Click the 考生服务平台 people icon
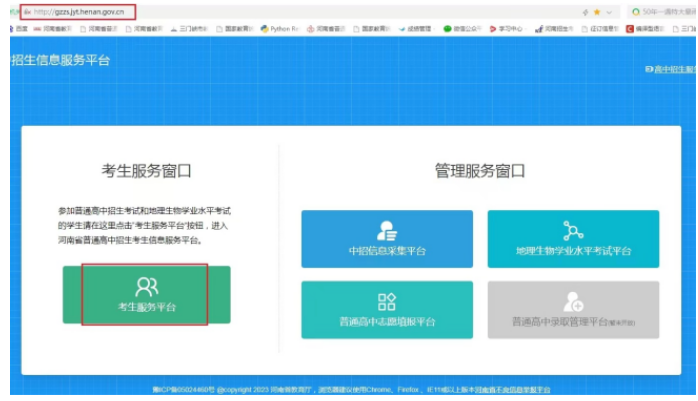698x401 pixels. [146, 287]
